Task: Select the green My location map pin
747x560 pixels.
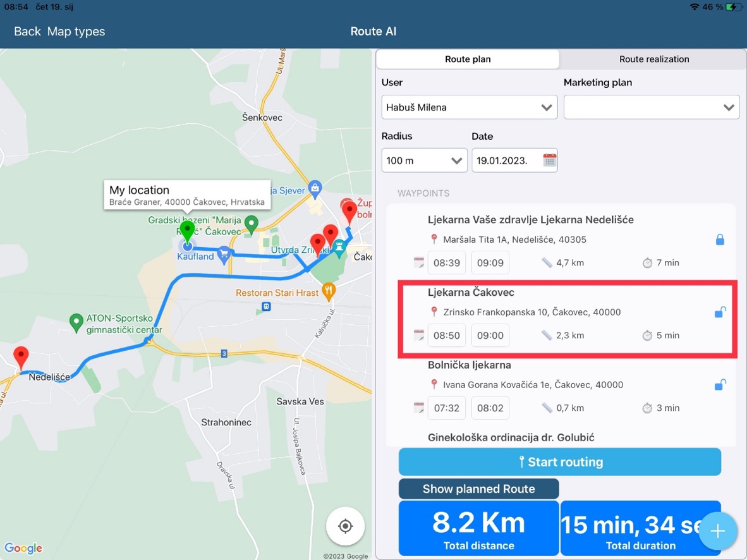Action: pos(186,232)
